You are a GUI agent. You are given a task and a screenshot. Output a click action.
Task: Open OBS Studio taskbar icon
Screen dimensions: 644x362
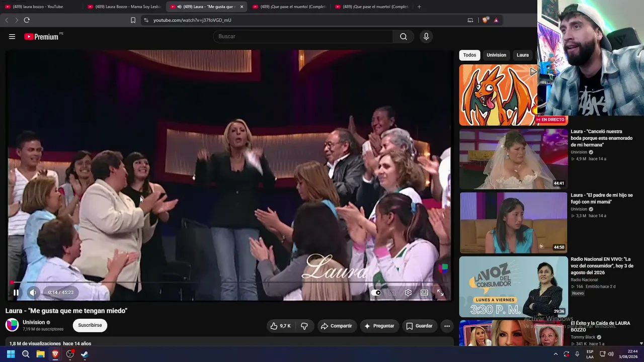click(x=70, y=354)
